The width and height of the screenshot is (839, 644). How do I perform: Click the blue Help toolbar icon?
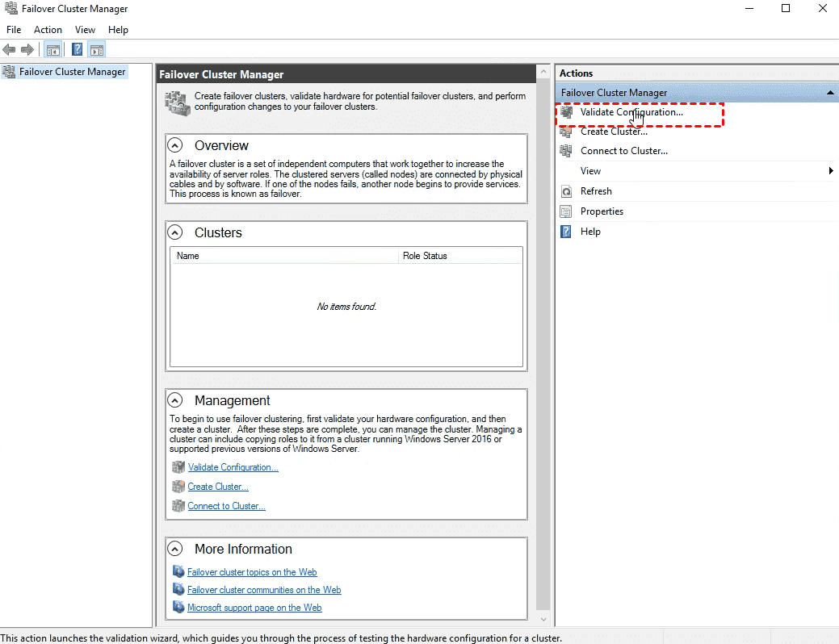(x=77, y=50)
